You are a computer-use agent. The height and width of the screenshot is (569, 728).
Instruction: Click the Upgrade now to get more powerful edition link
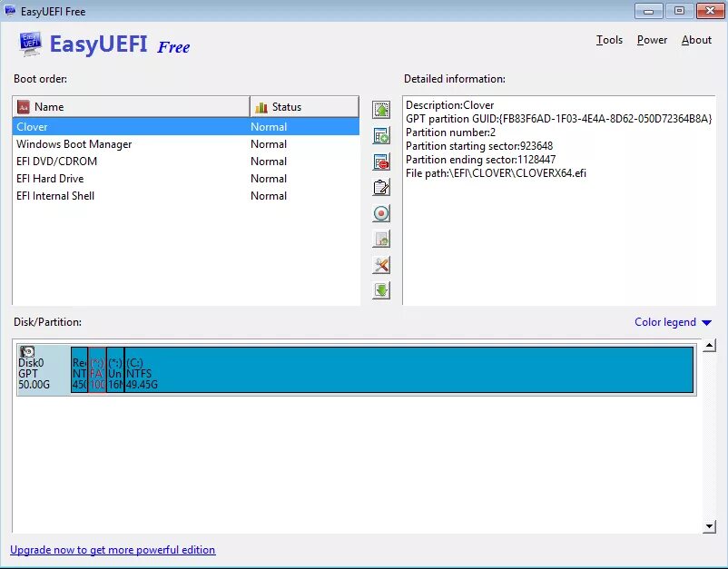point(113,550)
